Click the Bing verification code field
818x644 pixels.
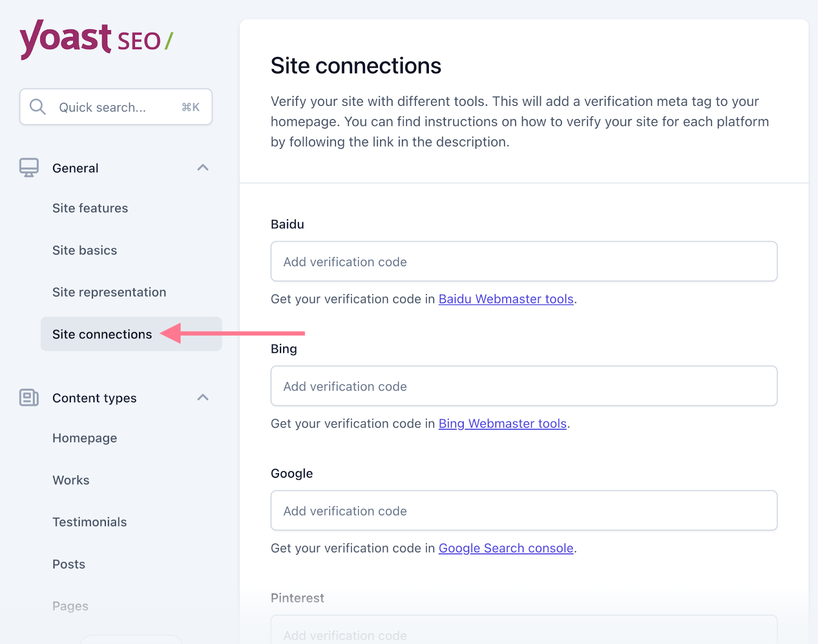524,386
